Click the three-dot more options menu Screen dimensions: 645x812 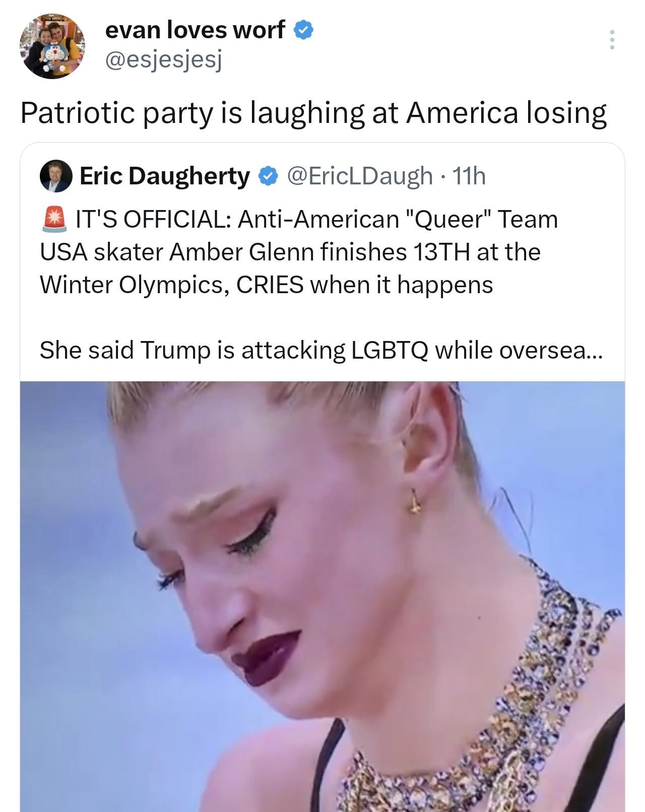click(x=612, y=40)
